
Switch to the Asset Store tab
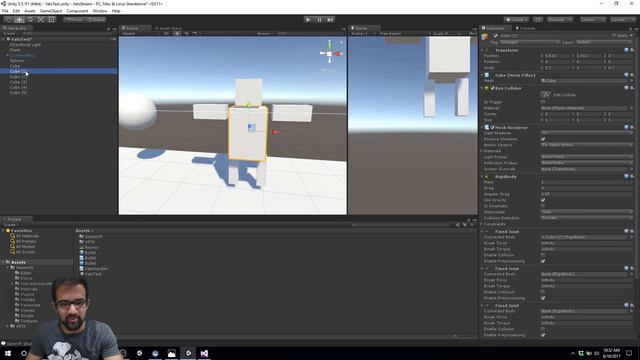pyautogui.click(x=168, y=28)
